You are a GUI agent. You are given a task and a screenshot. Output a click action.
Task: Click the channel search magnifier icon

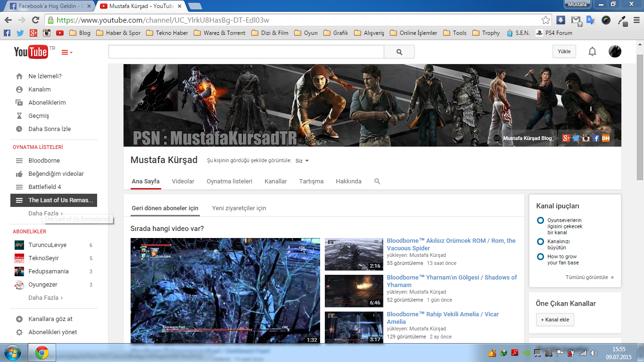pos(377,181)
